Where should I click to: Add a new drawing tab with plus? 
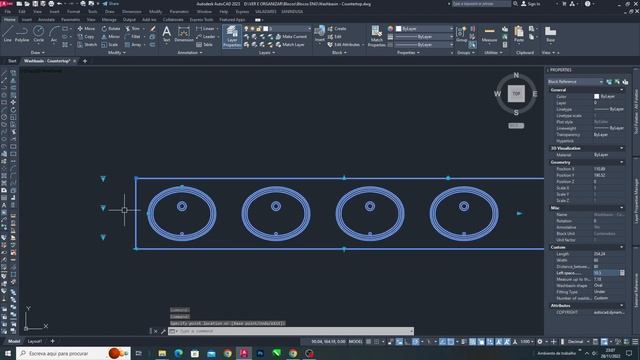85,61
